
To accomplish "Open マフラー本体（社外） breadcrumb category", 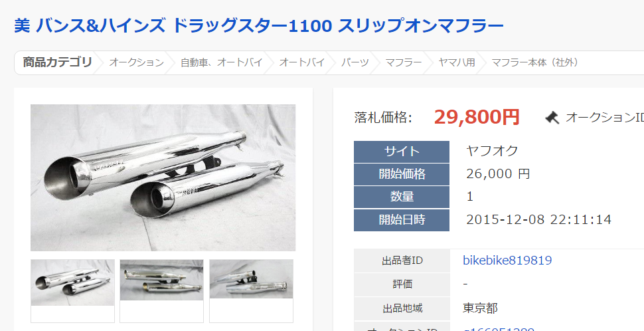I will point(535,62).
